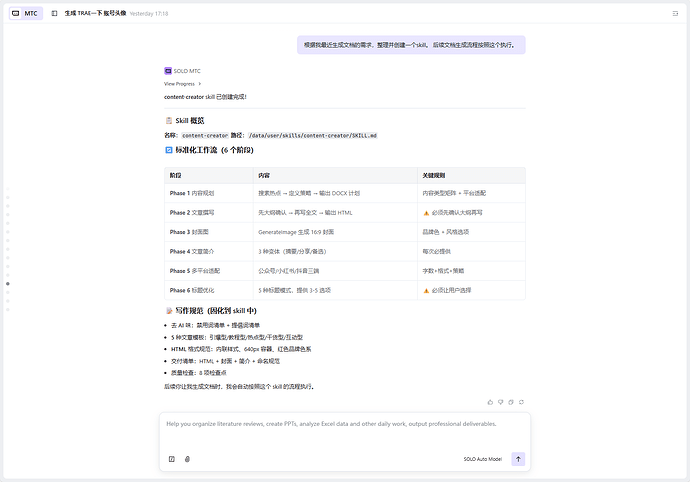Select the user's request message bubble
This screenshot has width=690, height=482.
point(411,46)
